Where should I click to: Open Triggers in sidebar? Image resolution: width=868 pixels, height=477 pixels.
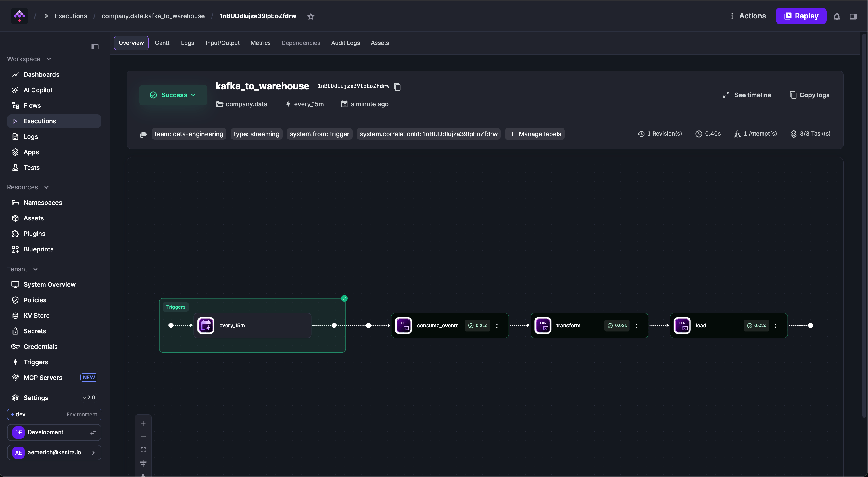pyautogui.click(x=54, y=362)
